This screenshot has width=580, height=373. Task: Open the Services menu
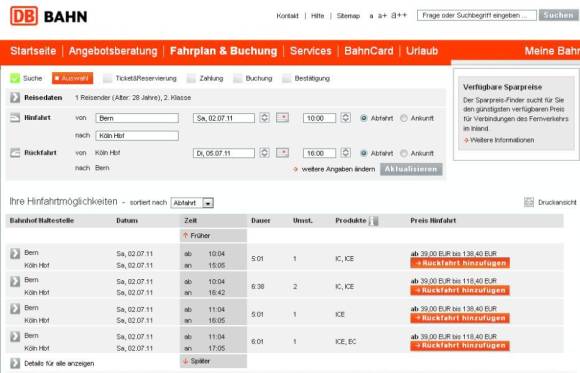pyautogui.click(x=311, y=51)
